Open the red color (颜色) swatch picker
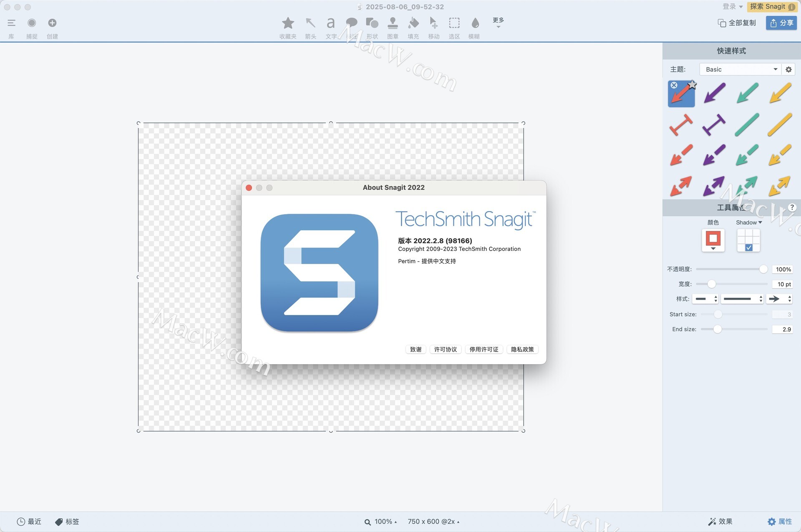Viewport: 801px width, 532px height. point(713,240)
